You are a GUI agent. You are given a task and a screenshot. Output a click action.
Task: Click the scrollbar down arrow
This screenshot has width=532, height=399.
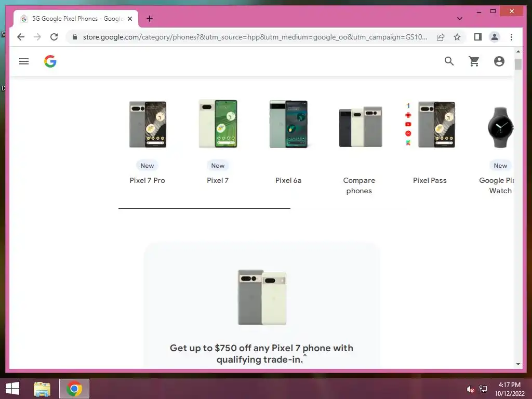(518, 364)
